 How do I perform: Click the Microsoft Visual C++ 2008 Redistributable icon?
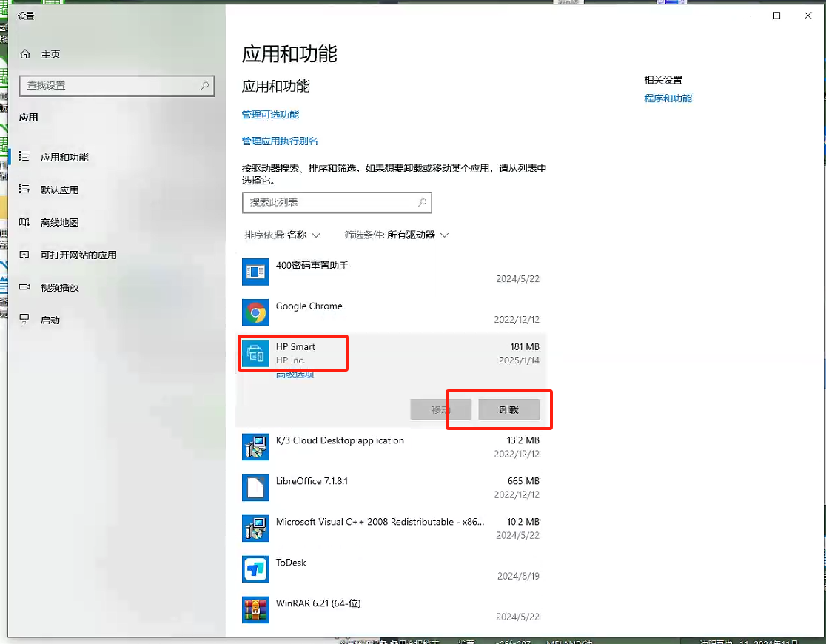(x=255, y=528)
